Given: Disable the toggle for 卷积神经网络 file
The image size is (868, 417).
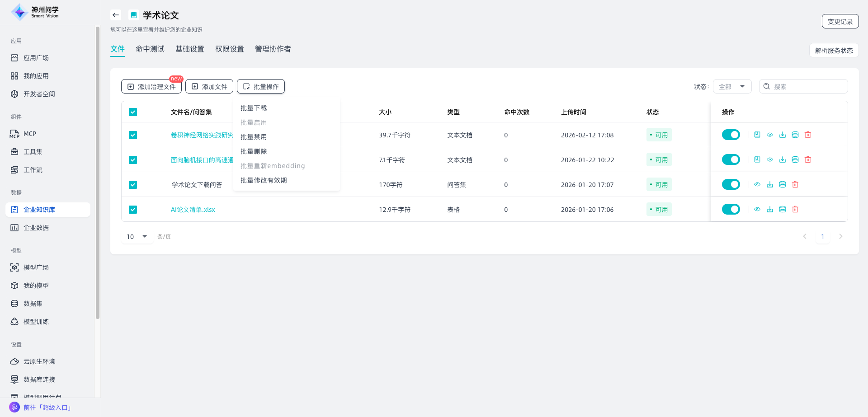Looking at the screenshot, I should click(x=731, y=135).
